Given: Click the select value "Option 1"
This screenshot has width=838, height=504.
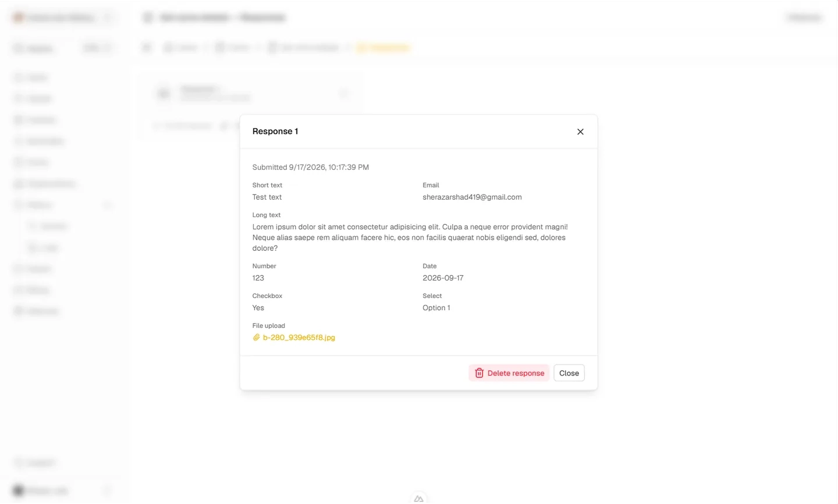Looking at the screenshot, I should tap(436, 308).
